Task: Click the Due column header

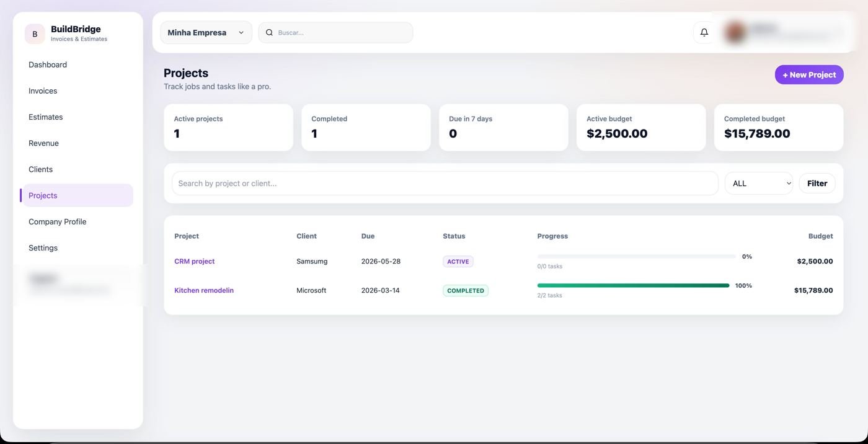Action: 368,236
